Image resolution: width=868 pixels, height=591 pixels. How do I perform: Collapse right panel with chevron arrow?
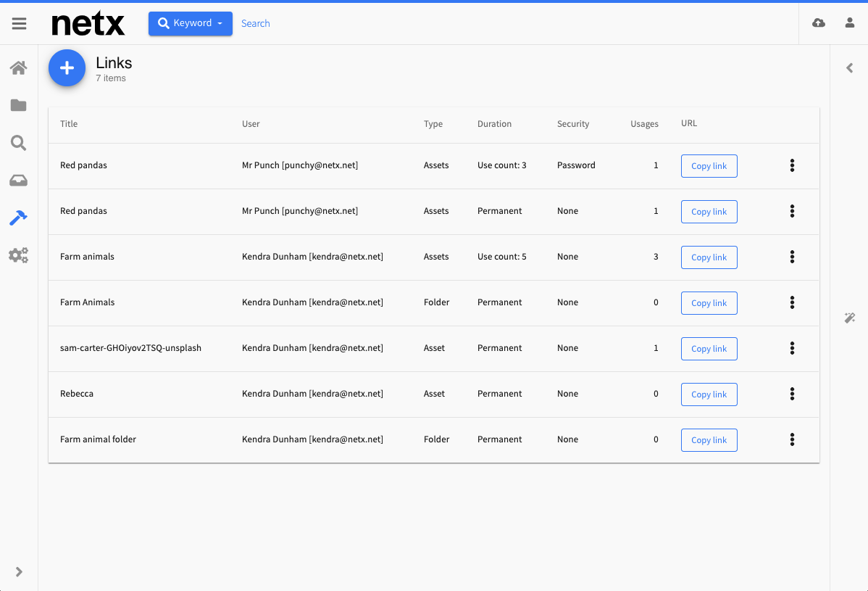click(x=849, y=68)
